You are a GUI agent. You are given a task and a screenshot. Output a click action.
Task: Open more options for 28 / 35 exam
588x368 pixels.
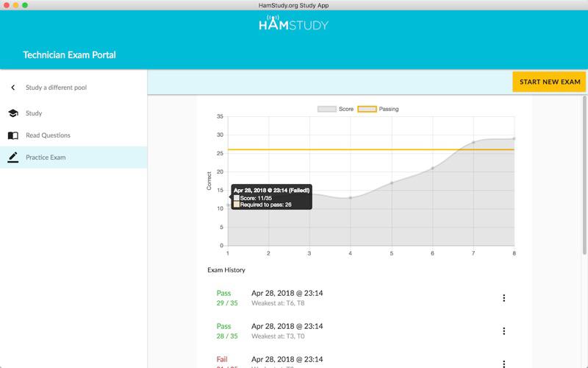coord(503,330)
